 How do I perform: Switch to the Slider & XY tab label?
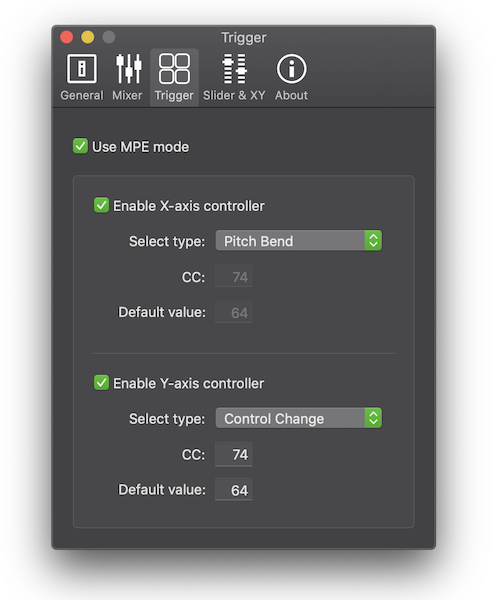234,95
